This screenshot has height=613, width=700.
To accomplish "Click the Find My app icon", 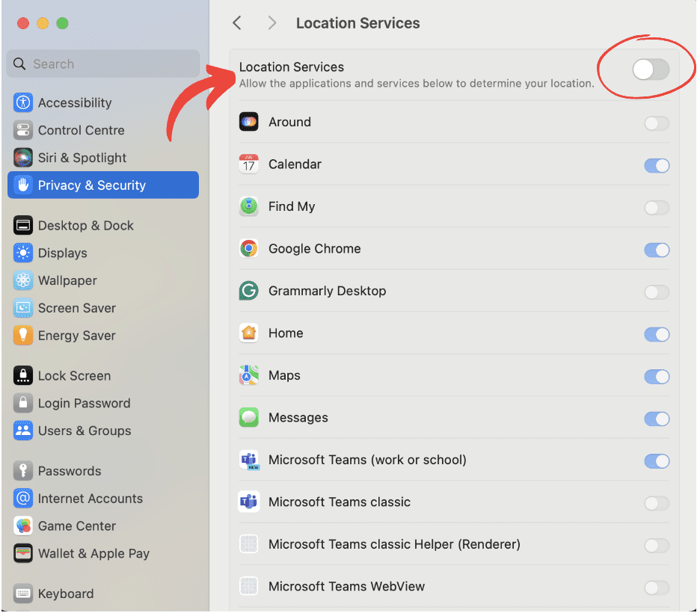I will coord(248,206).
